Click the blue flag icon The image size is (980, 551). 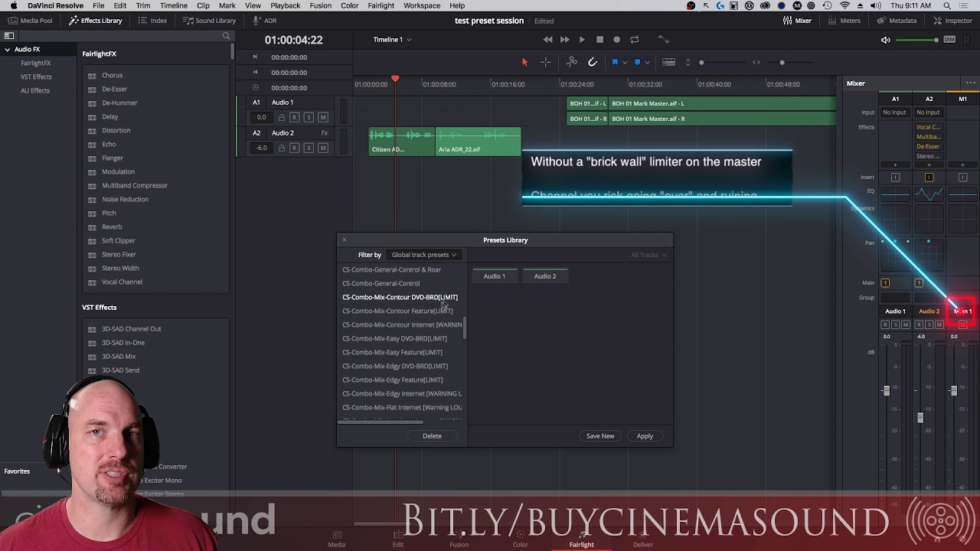click(x=615, y=62)
